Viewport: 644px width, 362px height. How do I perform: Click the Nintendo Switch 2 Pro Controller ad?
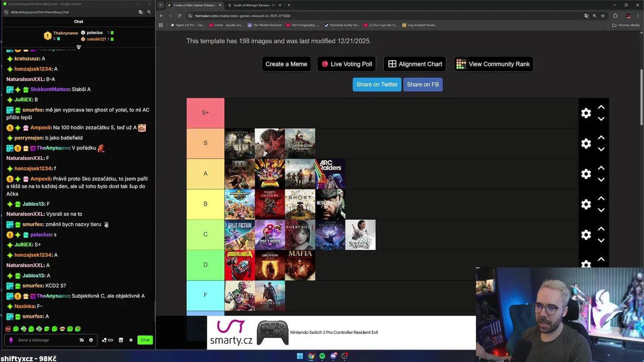coord(341,332)
